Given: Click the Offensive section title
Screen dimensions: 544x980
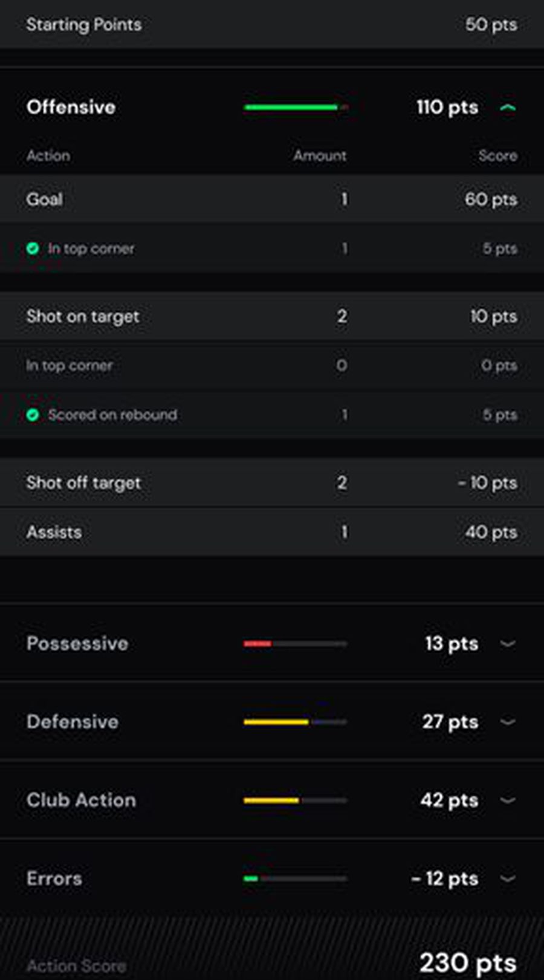Looking at the screenshot, I should pos(71,107).
